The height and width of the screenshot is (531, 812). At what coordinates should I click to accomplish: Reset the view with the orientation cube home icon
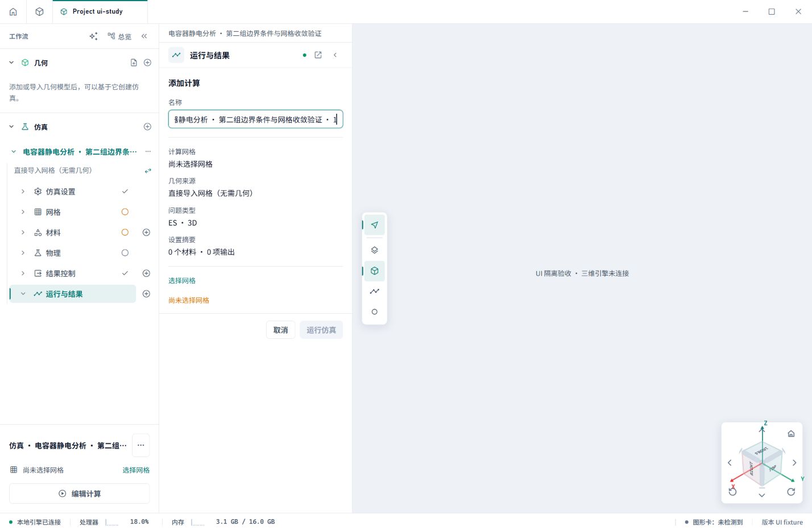point(791,434)
